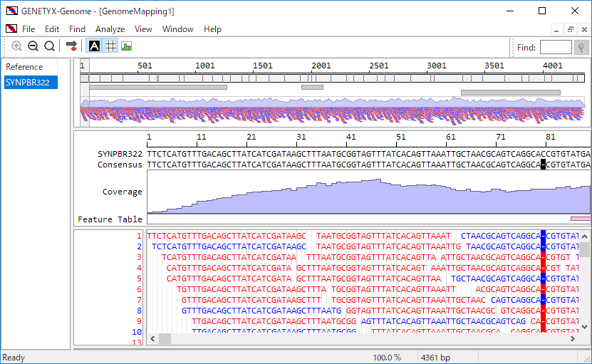This screenshot has width=592, height=364.
Task: Click the zoom in magnifier icon
Action: pos(16,46)
